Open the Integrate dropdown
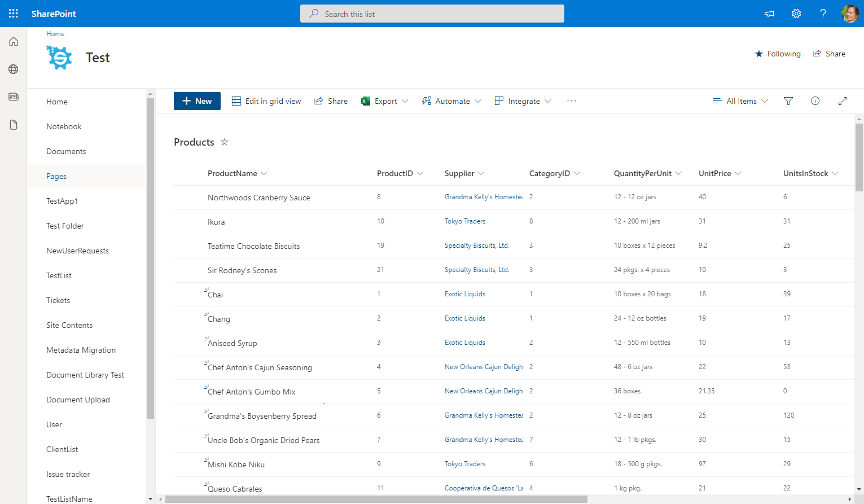Image resolution: width=864 pixels, height=504 pixels. click(x=523, y=101)
